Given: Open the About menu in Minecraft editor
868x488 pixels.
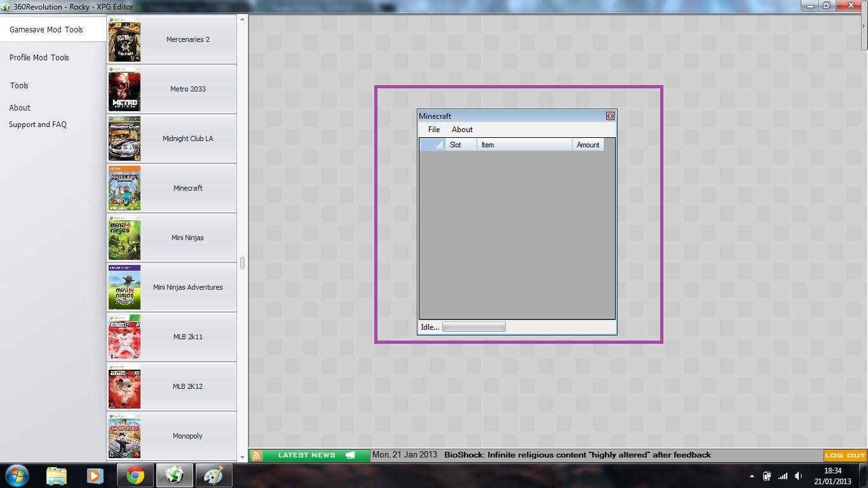Looking at the screenshot, I should (x=462, y=130).
